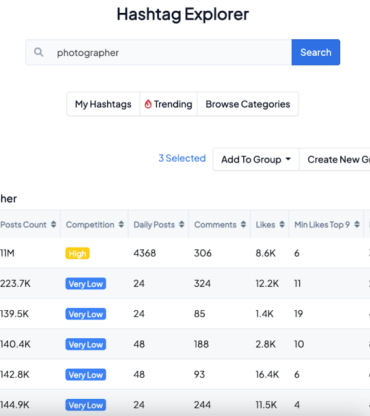370x416 pixels.
Task: Click the 1.4K likes value
Action: (x=265, y=314)
